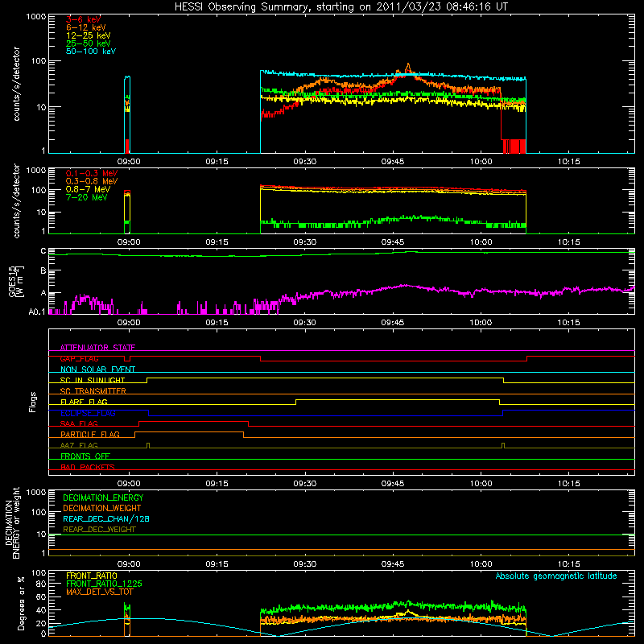Click the 10:15 tick label under Flags panel
This screenshot has width=644, height=644.
tap(569, 484)
